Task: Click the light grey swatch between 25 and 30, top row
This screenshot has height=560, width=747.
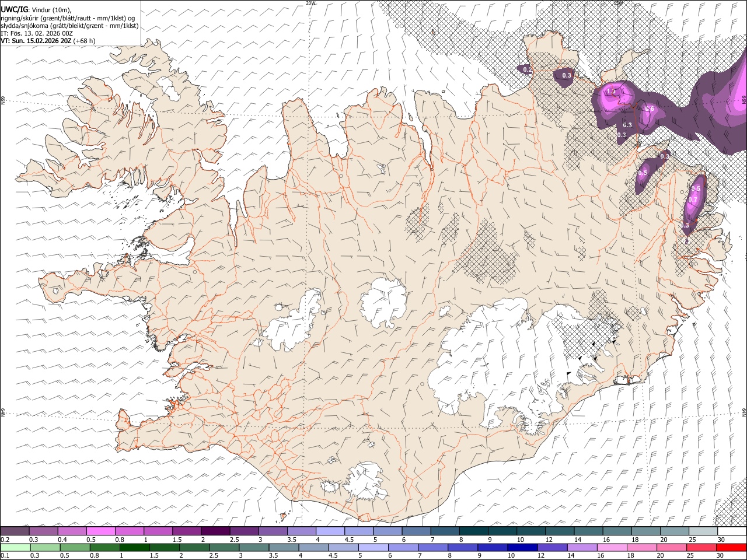Action: click(x=703, y=531)
